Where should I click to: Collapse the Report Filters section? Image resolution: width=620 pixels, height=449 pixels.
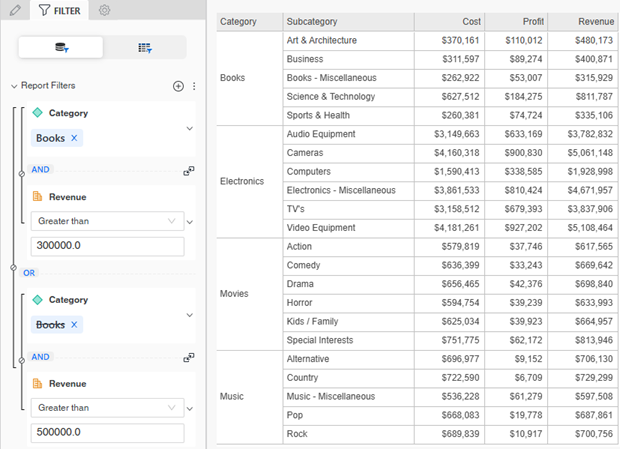click(14, 86)
